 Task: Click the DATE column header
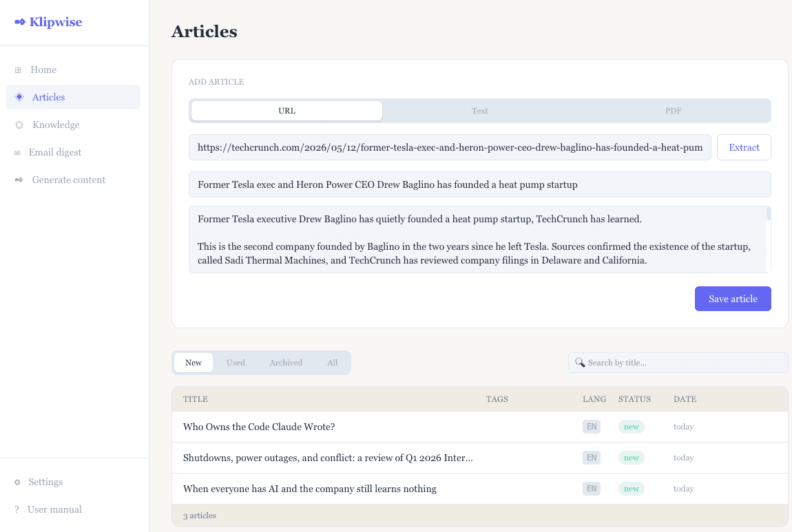[x=685, y=398]
